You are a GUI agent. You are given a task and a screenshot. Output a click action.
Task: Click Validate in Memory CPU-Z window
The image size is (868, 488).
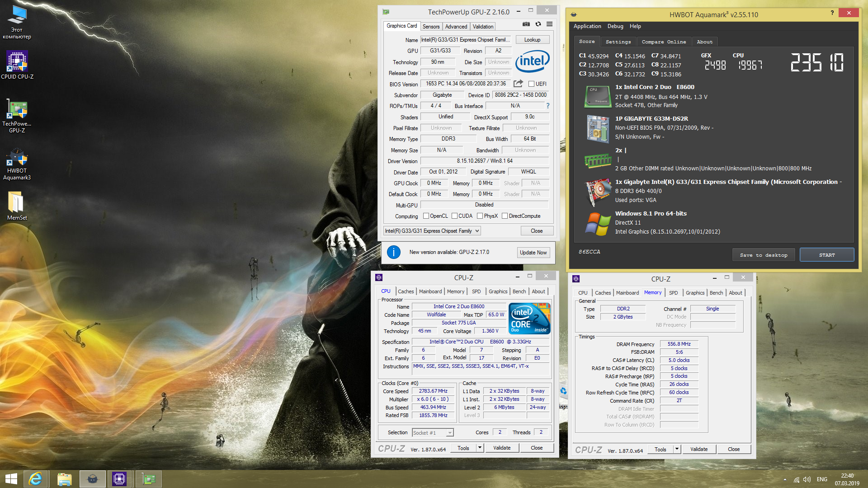coord(699,450)
